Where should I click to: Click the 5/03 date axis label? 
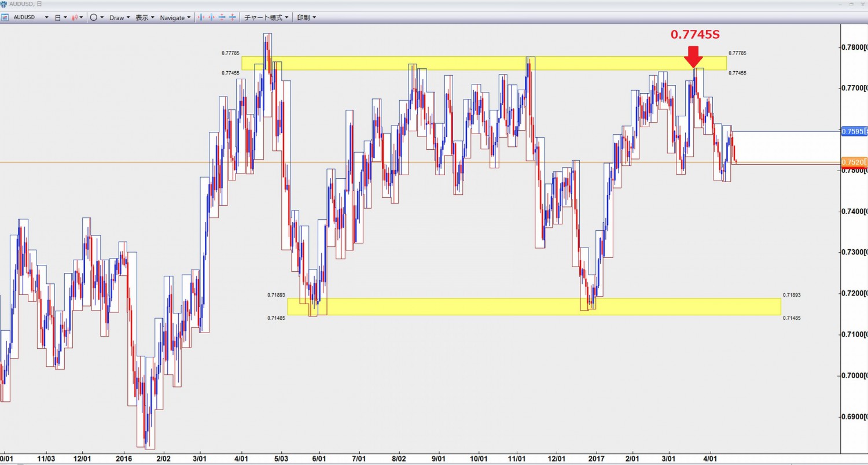coord(282,457)
